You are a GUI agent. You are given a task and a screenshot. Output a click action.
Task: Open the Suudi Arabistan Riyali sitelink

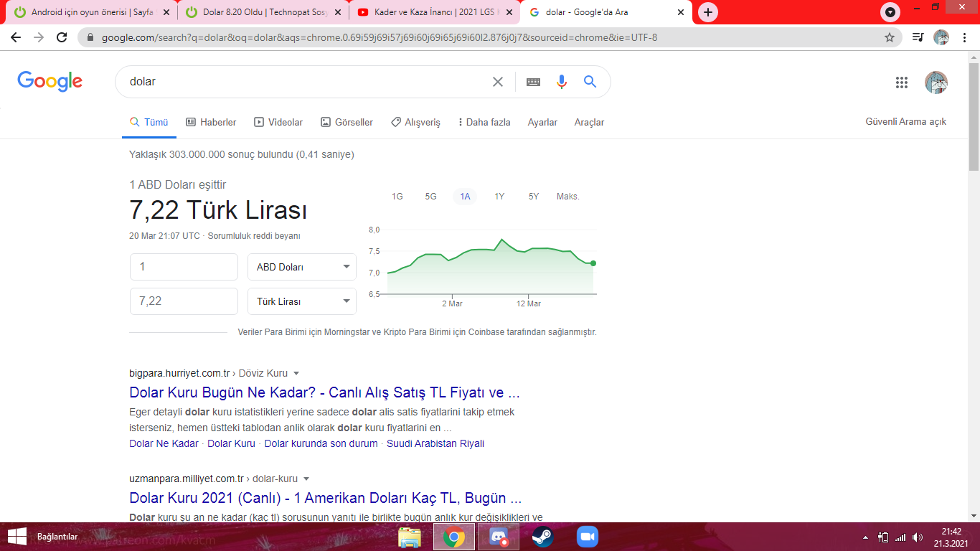click(435, 443)
